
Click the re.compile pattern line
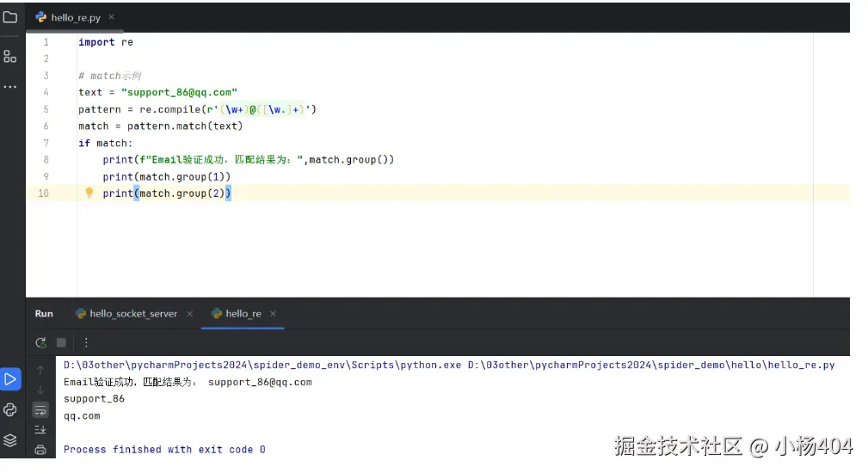click(x=197, y=109)
